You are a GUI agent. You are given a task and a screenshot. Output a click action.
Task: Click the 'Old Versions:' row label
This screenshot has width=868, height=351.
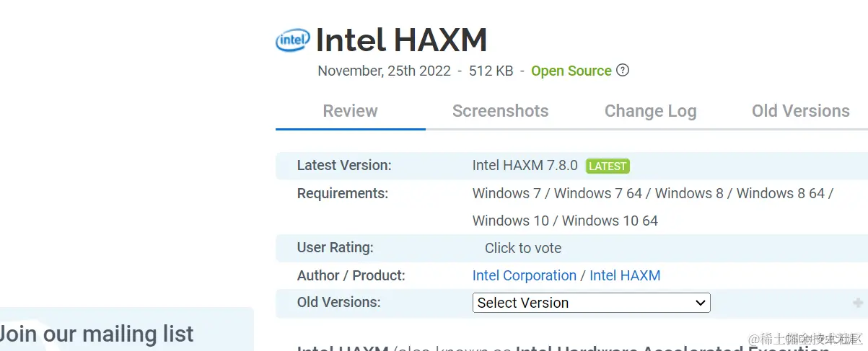339,303
